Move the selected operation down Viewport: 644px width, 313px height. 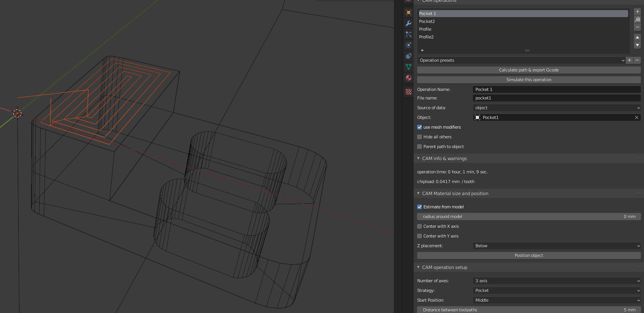(x=637, y=45)
